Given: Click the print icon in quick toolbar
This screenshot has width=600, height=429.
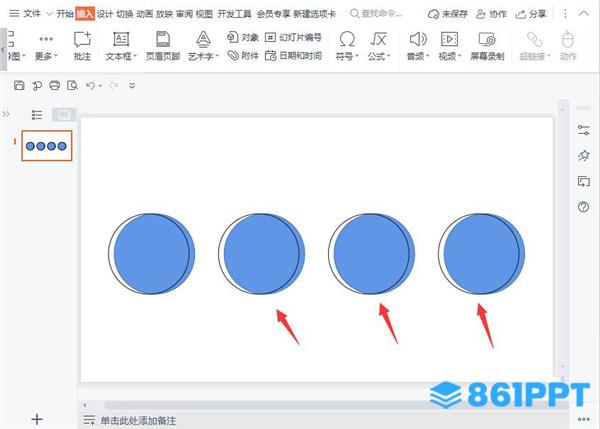Looking at the screenshot, I should tap(55, 85).
